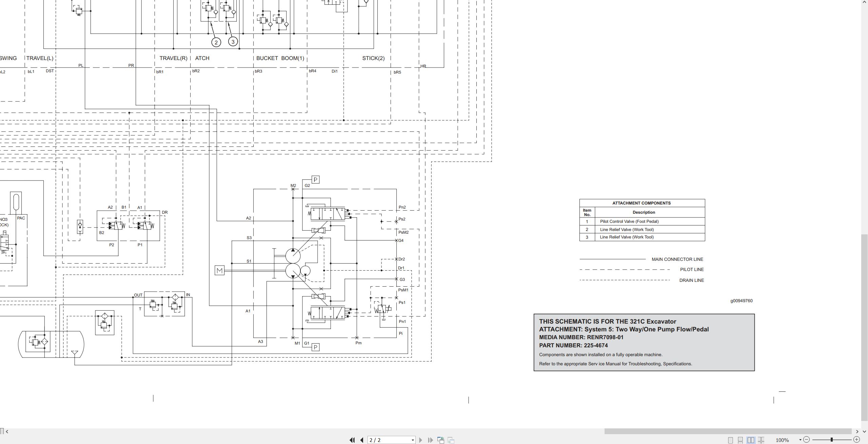Switch to continuous scrolling page view
Viewport: 868px width, 444px height.
click(741, 440)
